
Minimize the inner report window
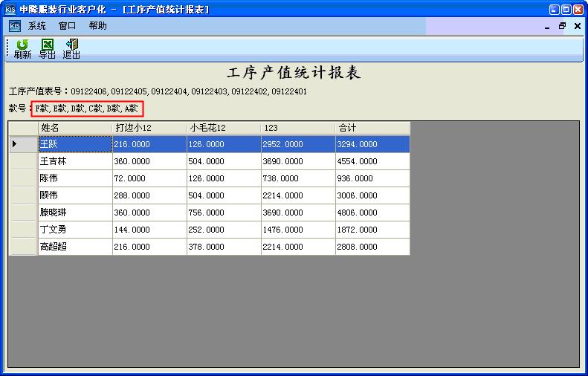[547, 26]
